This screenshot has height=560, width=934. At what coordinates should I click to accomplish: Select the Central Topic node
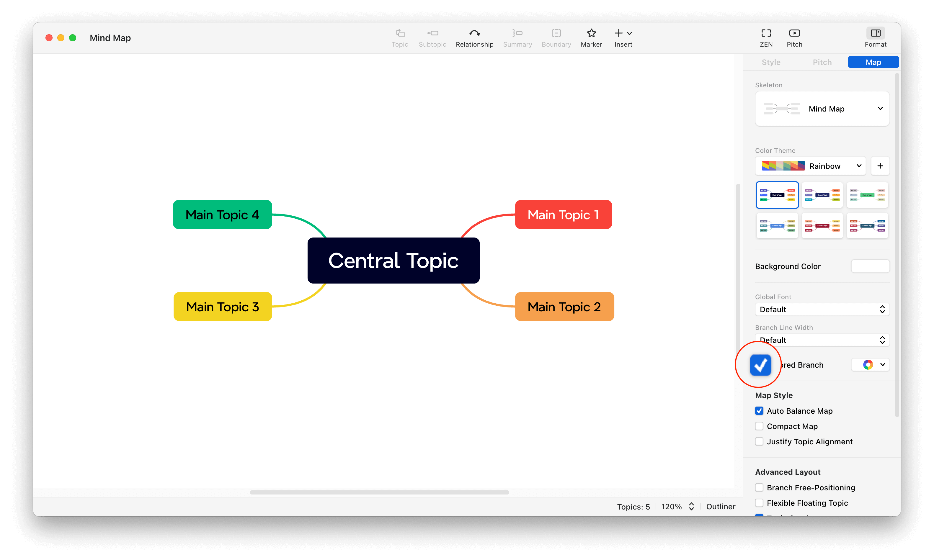point(393,260)
